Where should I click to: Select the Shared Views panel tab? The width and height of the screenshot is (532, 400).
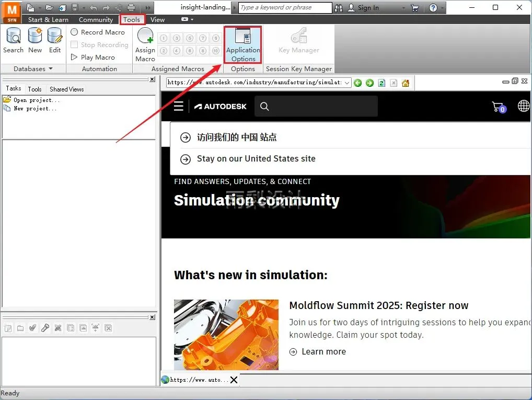point(66,89)
